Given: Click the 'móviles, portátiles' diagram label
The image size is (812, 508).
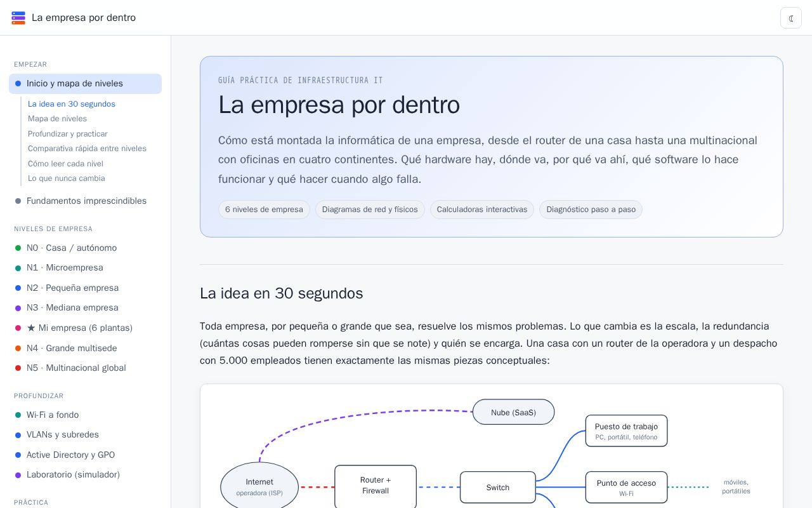Looking at the screenshot, I should 736,486.
